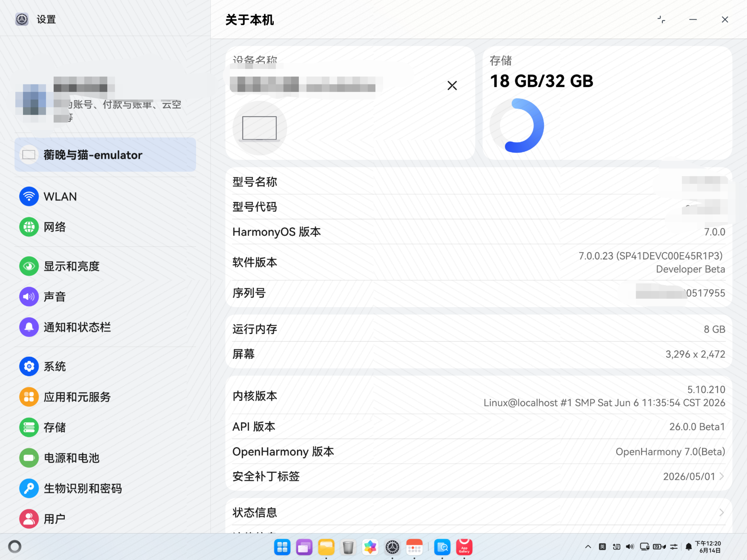The height and width of the screenshot is (560, 747).
Task: Open the Gallery photos app in dock
Action: [x=370, y=547]
